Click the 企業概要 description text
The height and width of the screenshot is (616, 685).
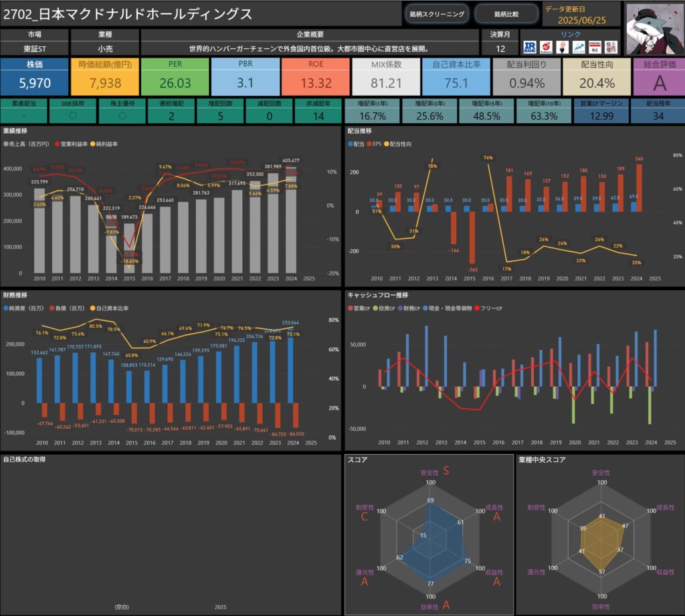pos(310,49)
